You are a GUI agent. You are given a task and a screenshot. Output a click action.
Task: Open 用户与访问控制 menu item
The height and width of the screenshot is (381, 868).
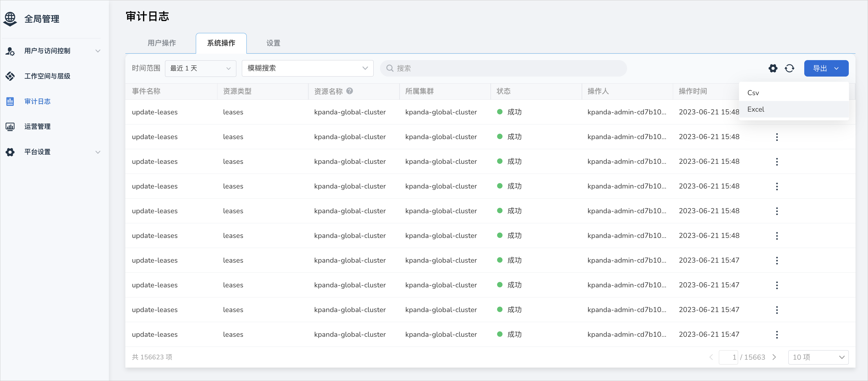47,51
